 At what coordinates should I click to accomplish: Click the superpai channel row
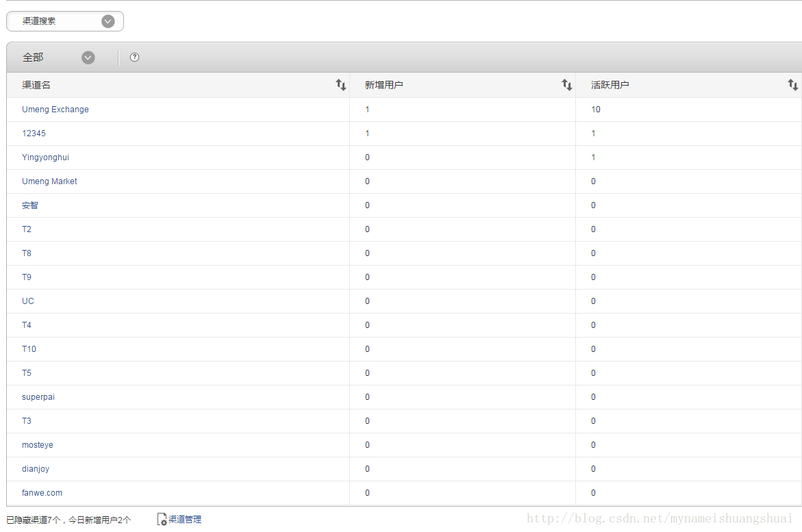point(38,397)
